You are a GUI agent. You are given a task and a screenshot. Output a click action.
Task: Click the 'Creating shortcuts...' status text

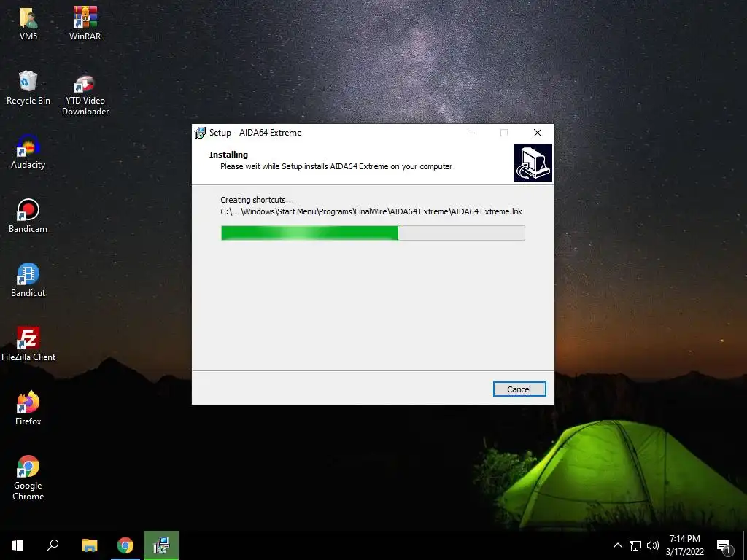coord(258,200)
